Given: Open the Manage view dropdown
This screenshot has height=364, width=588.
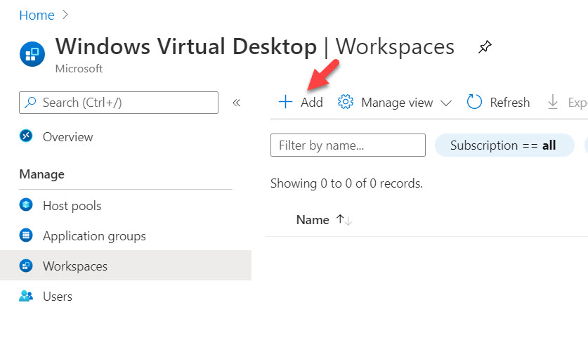Looking at the screenshot, I should click(395, 102).
